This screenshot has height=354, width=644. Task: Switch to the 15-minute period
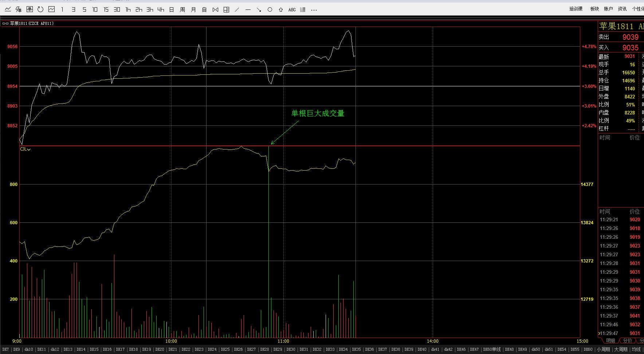[106, 9]
